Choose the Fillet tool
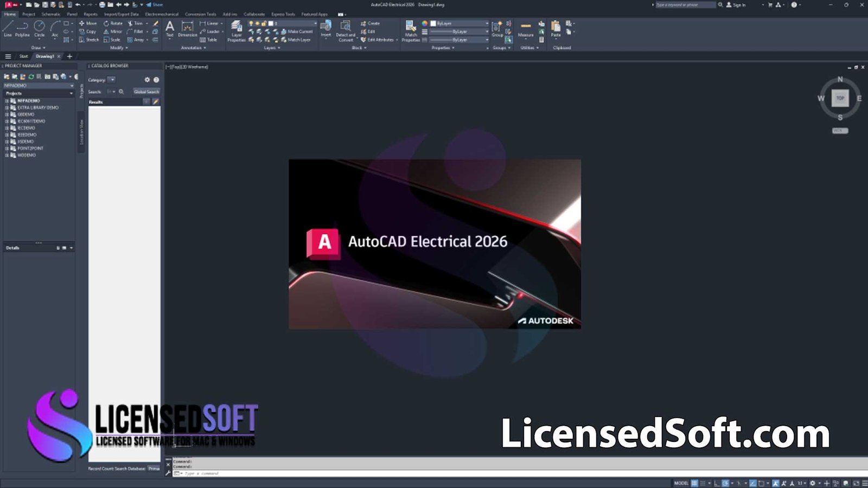 135,31
